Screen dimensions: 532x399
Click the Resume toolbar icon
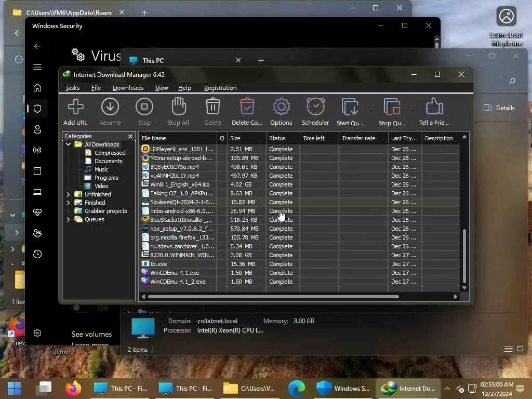(x=110, y=107)
